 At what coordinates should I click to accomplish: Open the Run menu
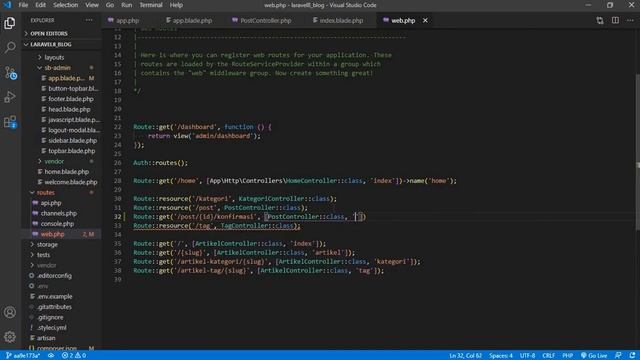[127, 5]
